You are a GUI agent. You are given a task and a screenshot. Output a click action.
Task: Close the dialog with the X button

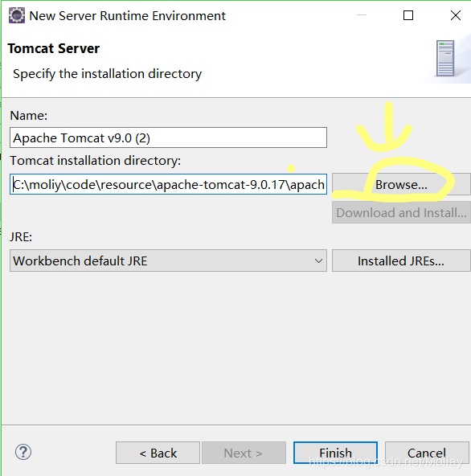(455, 15)
